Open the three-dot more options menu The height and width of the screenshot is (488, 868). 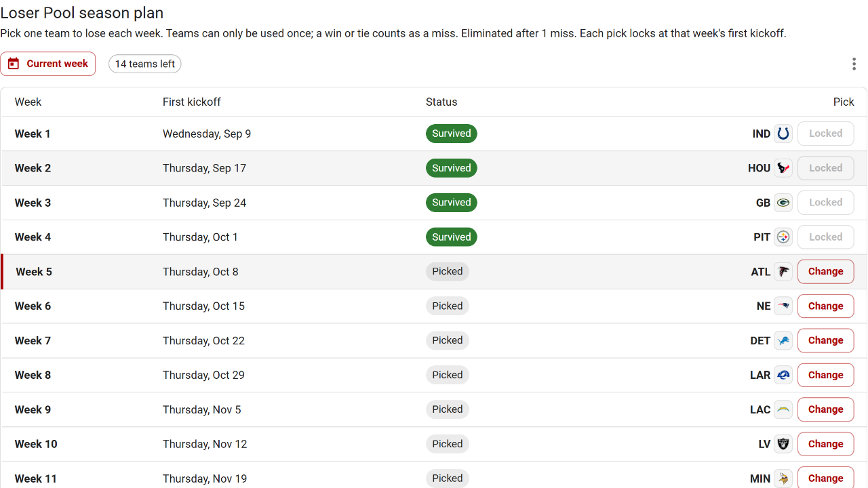[x=854, y=64]
